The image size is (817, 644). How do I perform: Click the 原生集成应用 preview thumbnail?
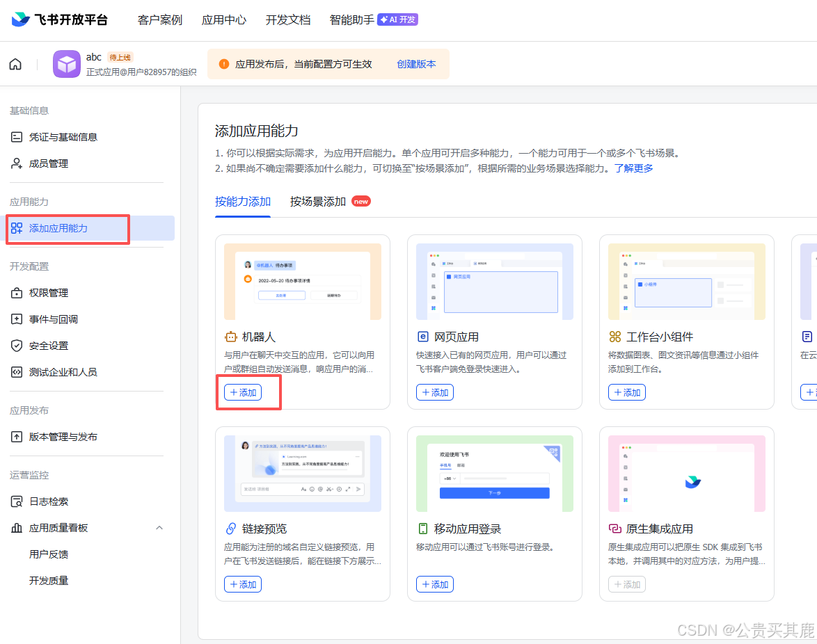point(687,473)
